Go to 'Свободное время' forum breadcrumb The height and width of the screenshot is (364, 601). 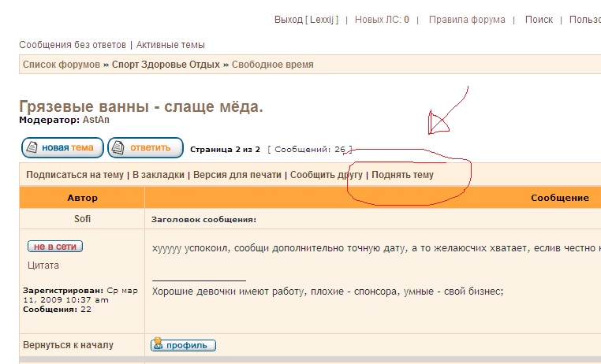pos(272,65)
